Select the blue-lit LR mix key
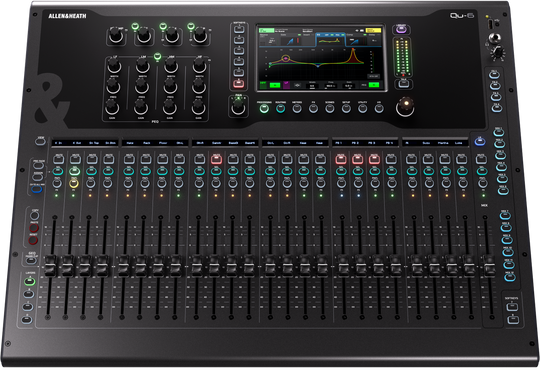This screenshot has height=371, width=540. [480, 141]
